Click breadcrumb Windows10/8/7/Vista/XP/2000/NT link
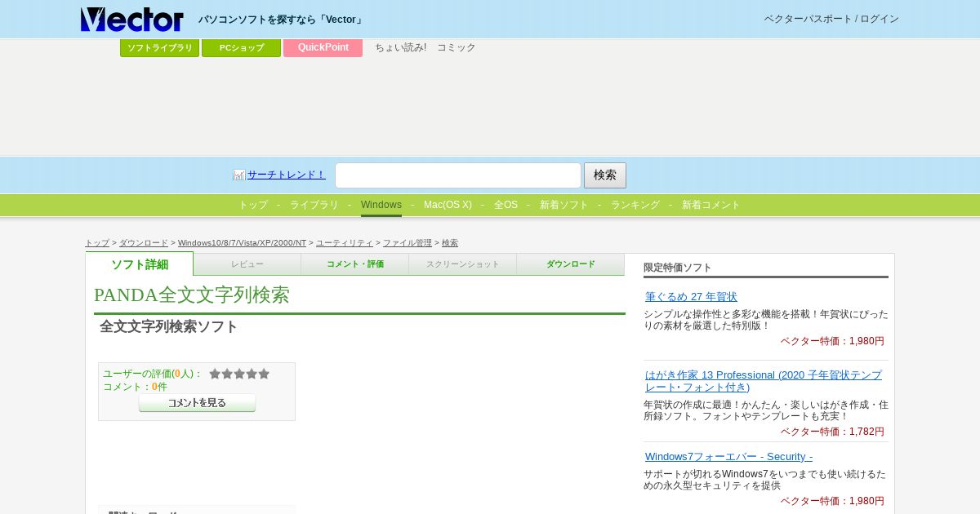 click(242, 243)
